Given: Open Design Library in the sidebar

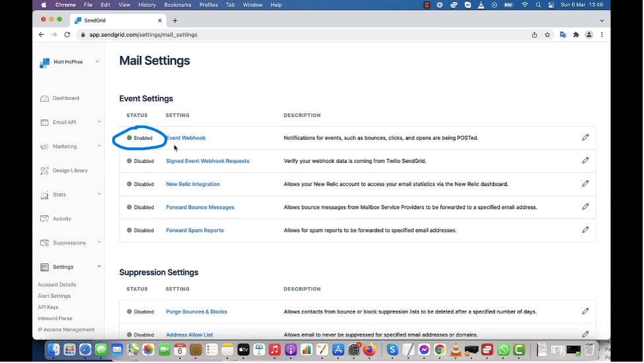Looking at the screenshot, I should click(70, 170).
